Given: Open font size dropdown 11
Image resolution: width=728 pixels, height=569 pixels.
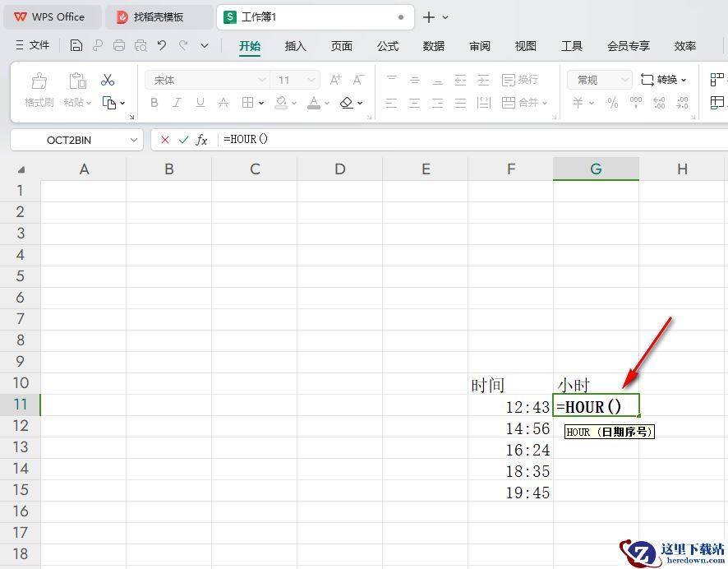Looking at the screenshot, I should click(x=311, y=80).
